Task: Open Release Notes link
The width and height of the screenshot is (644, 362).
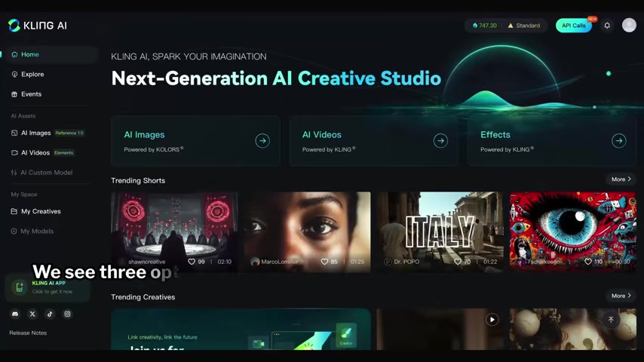Action: (x=28, y=333)
